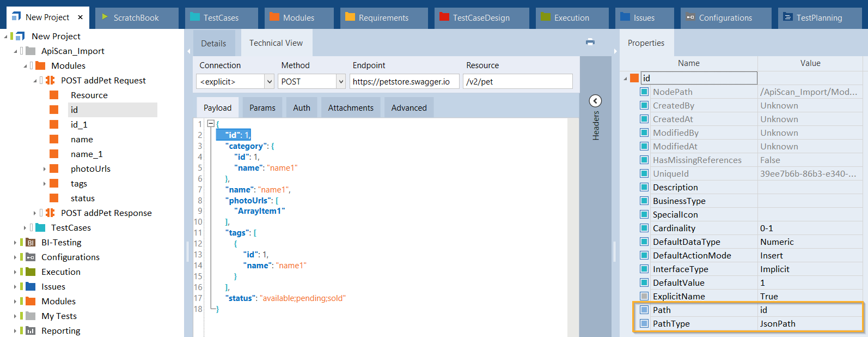Click the Cardinality property checkbox icon
This screenshot has width=868, height=337.
(x=644, y=228)
